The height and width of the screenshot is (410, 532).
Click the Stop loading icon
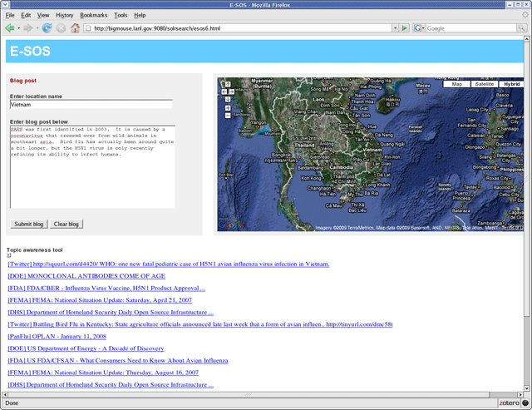(x=61, y=28)
